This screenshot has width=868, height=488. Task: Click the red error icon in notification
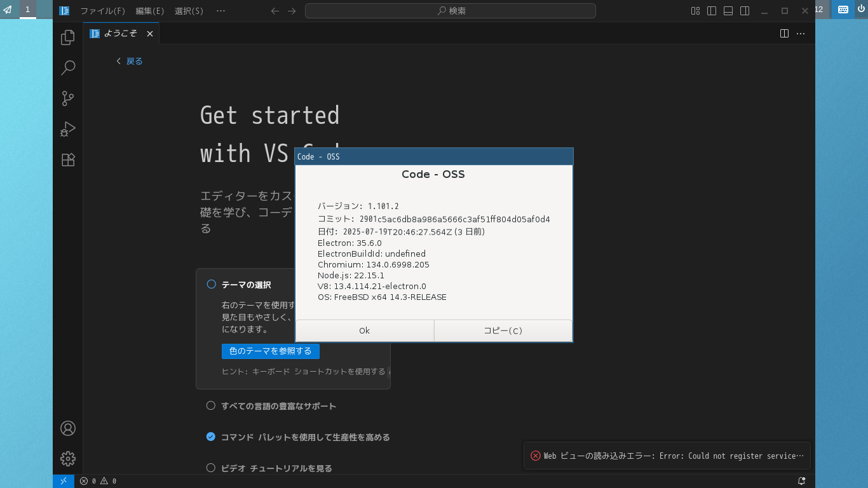(x=536, y=456)
